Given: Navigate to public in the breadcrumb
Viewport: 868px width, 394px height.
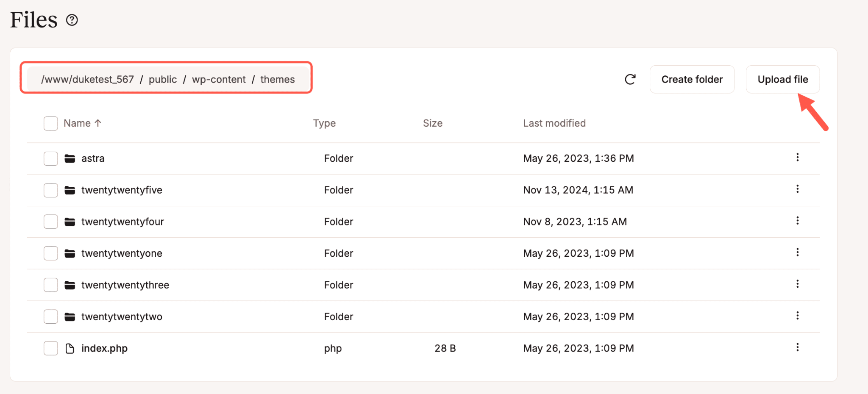Looking at the screenshot, I should coord(163,79).
